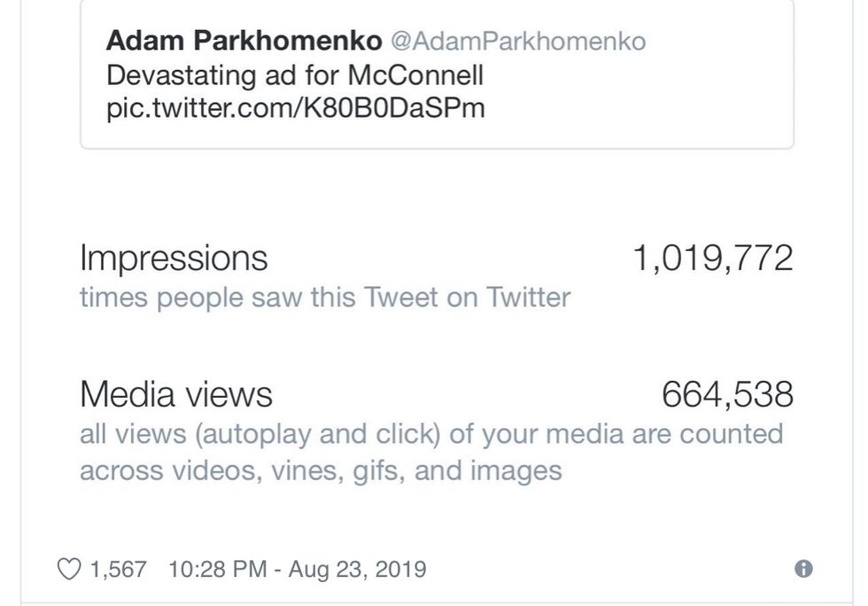This screenshot has height=606, width=868.
Task: Select the Impressions heading
Action: [x=174, y=258]
